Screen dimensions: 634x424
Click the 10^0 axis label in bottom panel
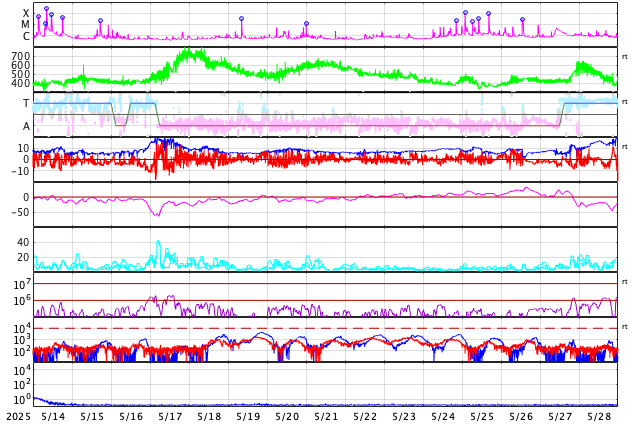point(21,400)
